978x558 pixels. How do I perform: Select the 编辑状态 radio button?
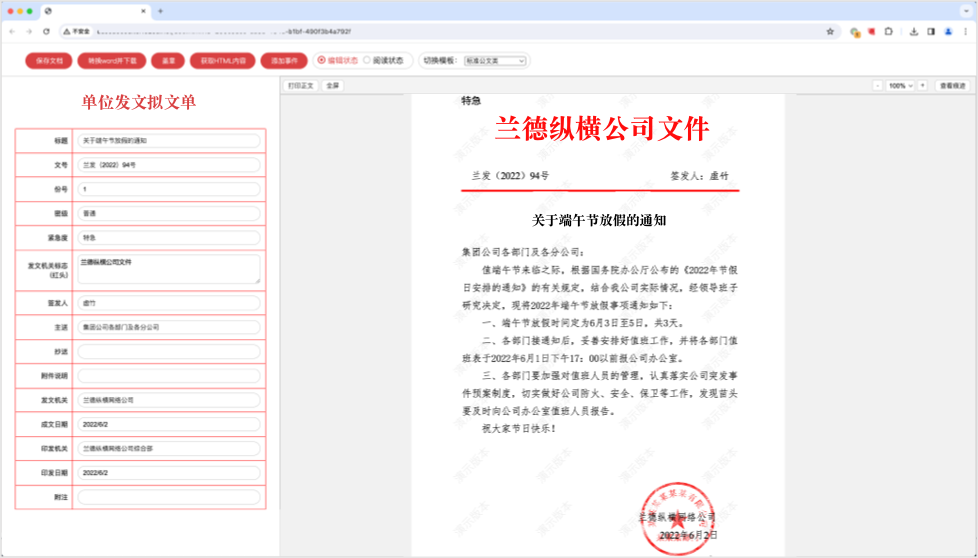tap(321, 60)
